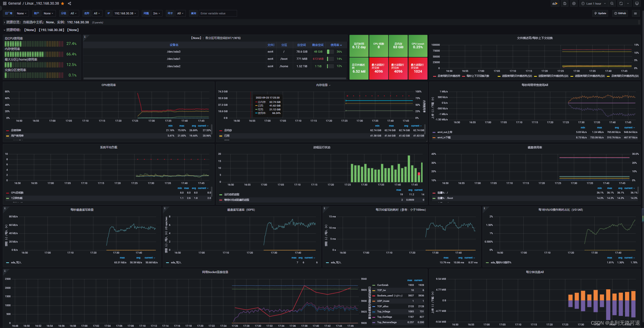The width and height of the screenshot is (644, 328).
Task: Cycle view mode with the monitor icon
Action: (637, 4)
